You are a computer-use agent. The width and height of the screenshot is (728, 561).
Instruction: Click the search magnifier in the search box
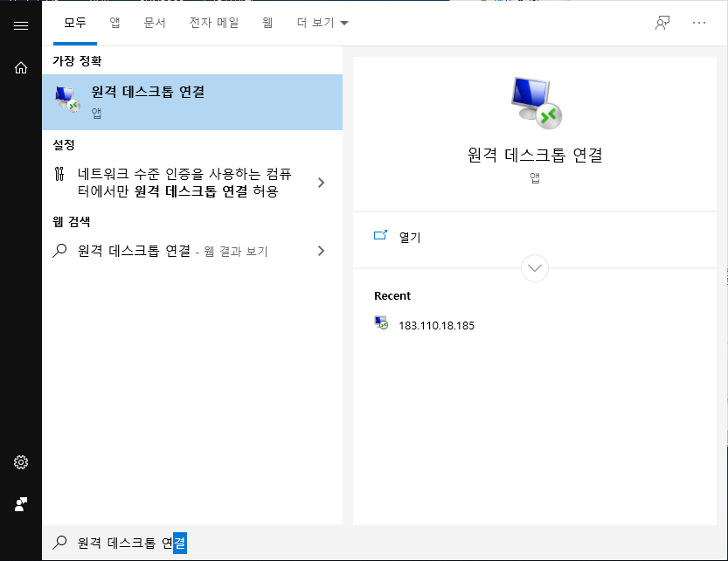coord(59,542)
